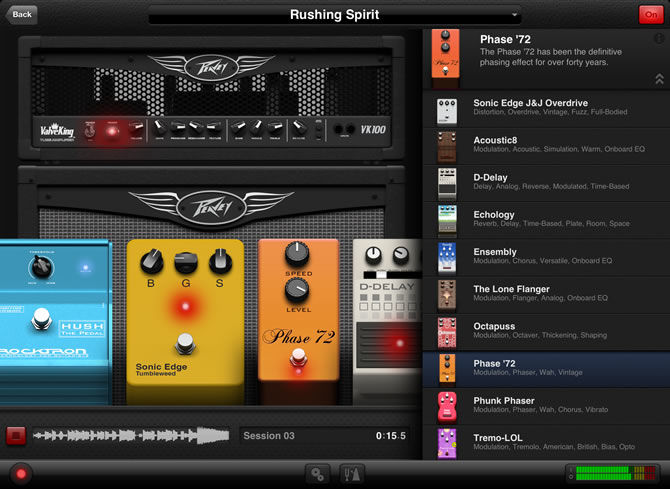Image resolution: width=670 pixels, height=489 pixels.
Task: Click the Phunk Phaser list title
Action: click(504, 401)
